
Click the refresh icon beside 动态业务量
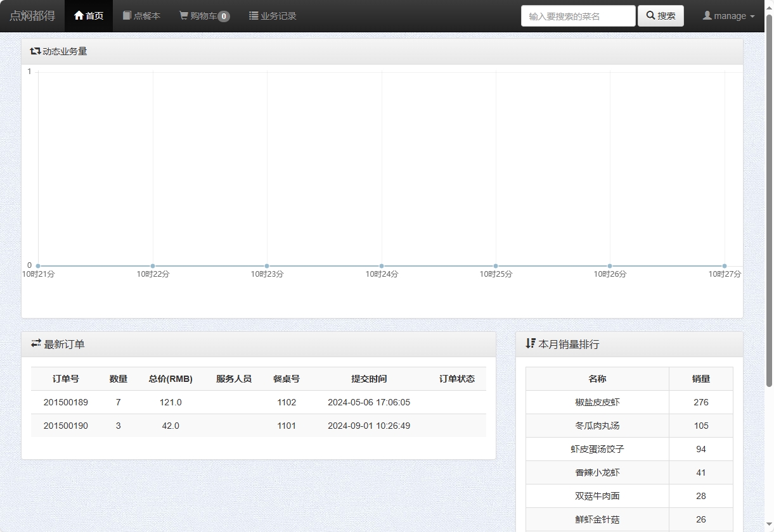35,51
